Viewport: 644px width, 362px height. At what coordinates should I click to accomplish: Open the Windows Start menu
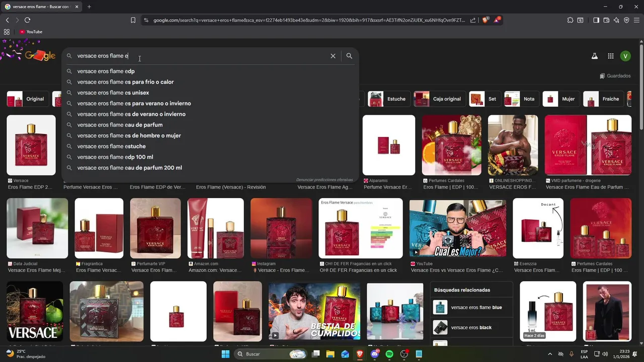pyautogui.click(x=225, y=354)
